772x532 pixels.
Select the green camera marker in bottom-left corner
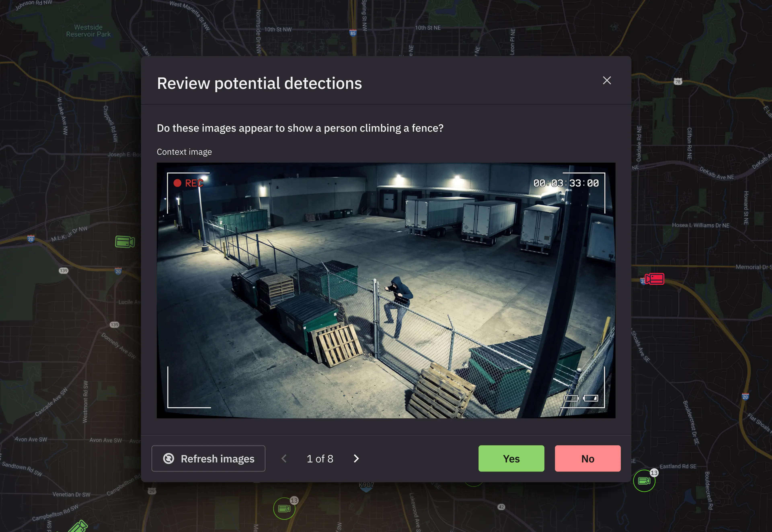(79, 527)
